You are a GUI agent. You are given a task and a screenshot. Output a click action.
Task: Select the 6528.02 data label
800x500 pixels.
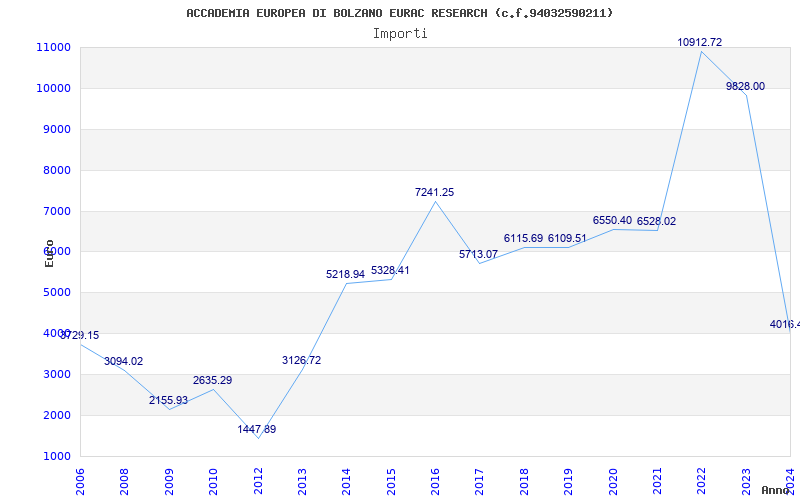[x=656, y=221]
